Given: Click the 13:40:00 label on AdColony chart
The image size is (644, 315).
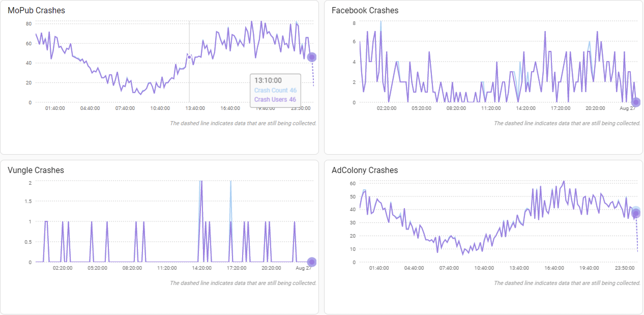Looking at the screenshot, I should click(x=519, y=268).
